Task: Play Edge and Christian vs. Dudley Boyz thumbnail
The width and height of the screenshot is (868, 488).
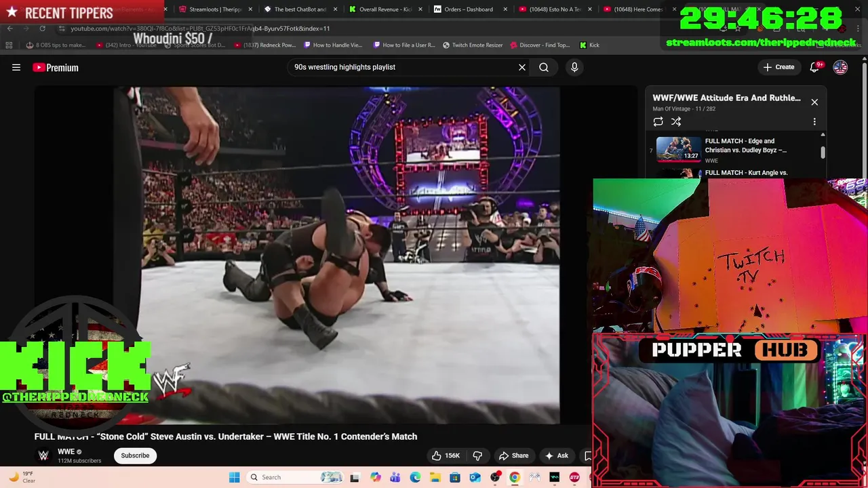Action: click(x=678, y=149)
